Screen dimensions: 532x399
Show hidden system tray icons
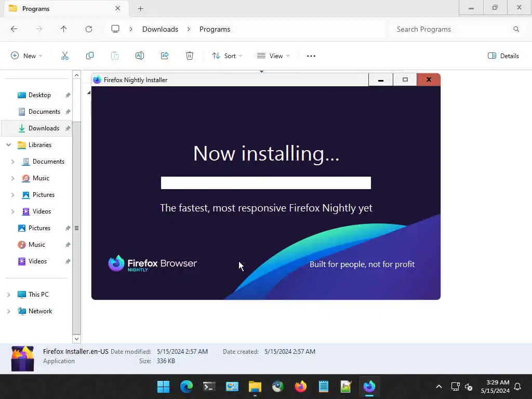pyautogui.click(x=438, y=387)
